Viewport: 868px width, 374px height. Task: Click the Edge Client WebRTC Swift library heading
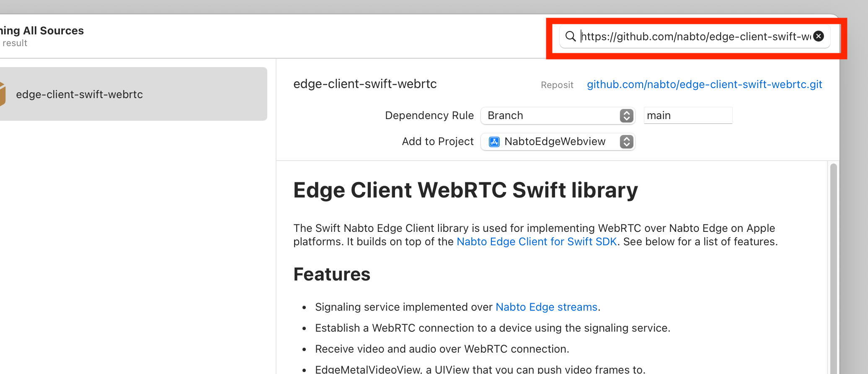point(465,190)
